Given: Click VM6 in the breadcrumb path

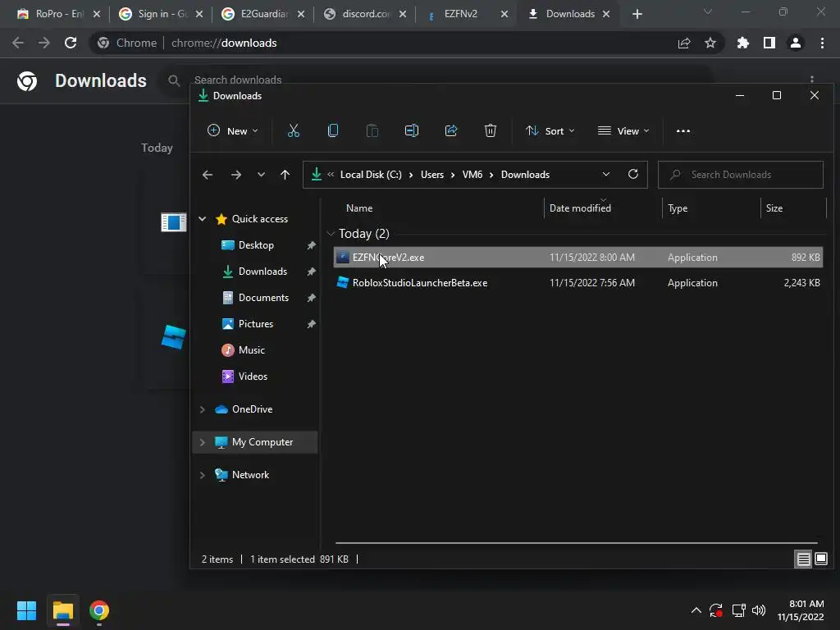Looking at the screenshot, I should pyautogui.click(x=472, y=175).
